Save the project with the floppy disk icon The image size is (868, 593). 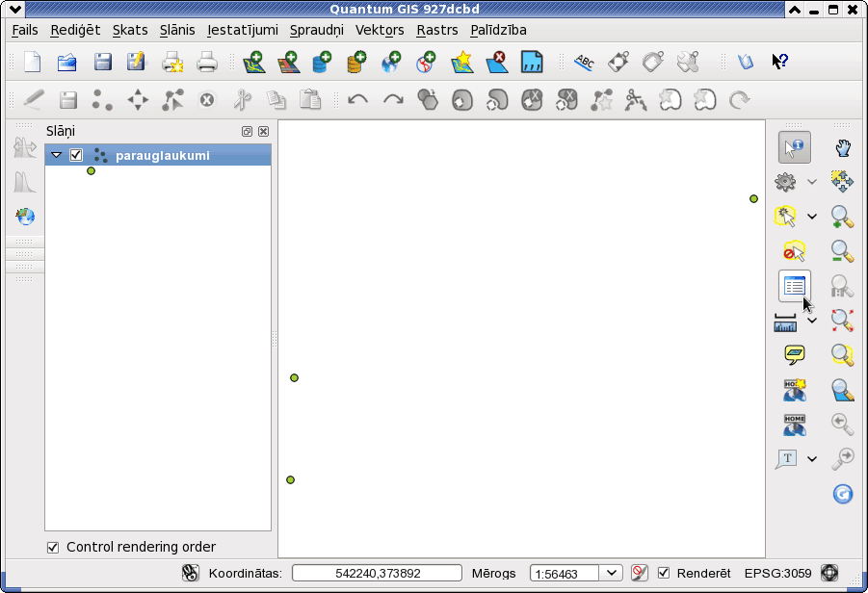coord(102,62)
